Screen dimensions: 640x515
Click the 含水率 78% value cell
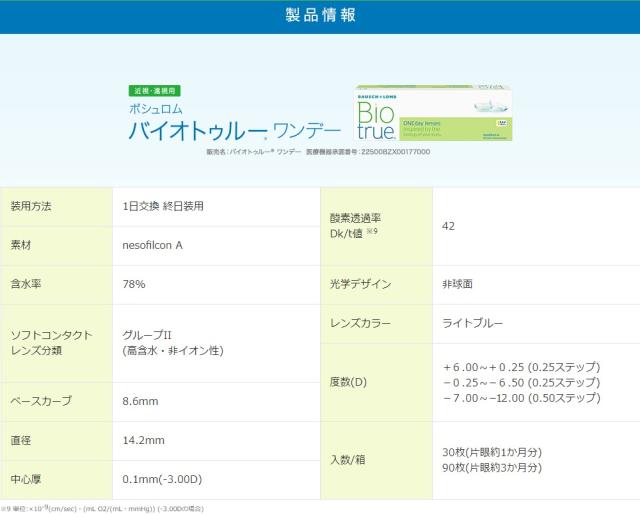click(134, 284)
